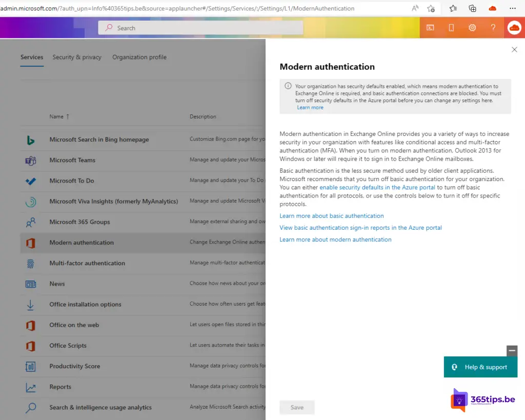Screen dimensions: 525x420
Task: Open 'Learn more about basic authentication' link
Action: 332,216
